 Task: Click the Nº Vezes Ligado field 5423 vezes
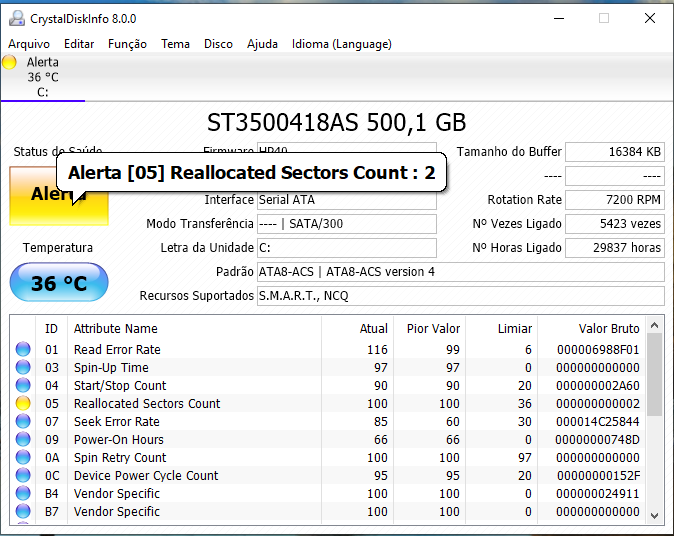[x=615, y=224]
